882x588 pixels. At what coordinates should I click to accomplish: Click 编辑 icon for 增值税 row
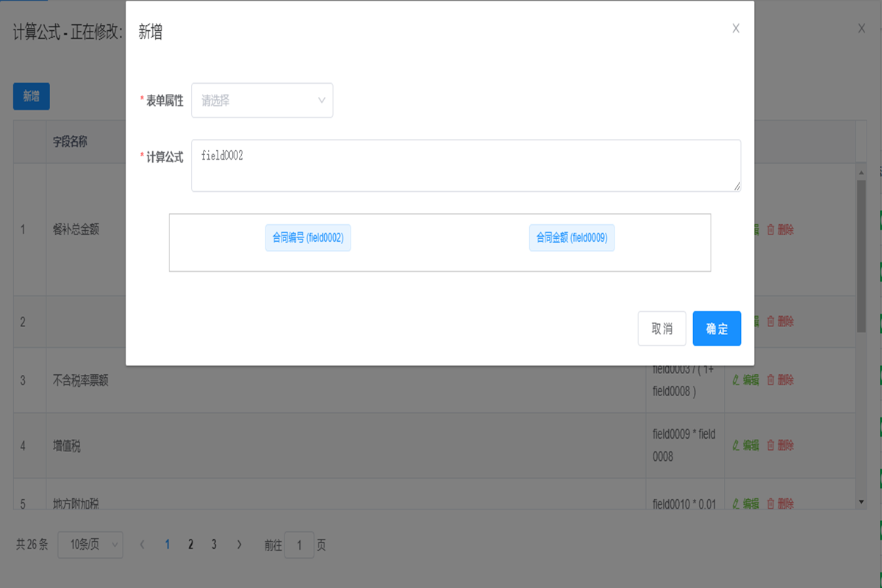coord(736,445)
